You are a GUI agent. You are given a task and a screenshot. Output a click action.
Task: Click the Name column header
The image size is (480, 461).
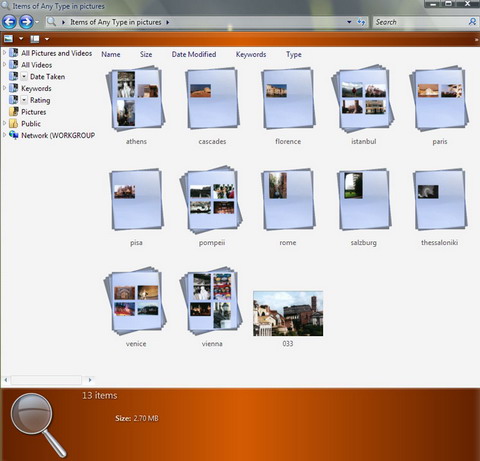pos(111,54)
